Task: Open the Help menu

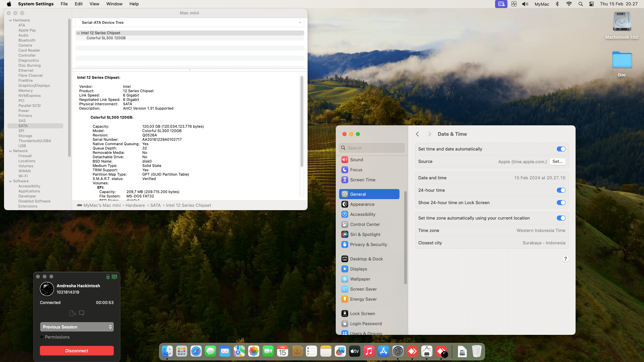Action: click(134, 4)
